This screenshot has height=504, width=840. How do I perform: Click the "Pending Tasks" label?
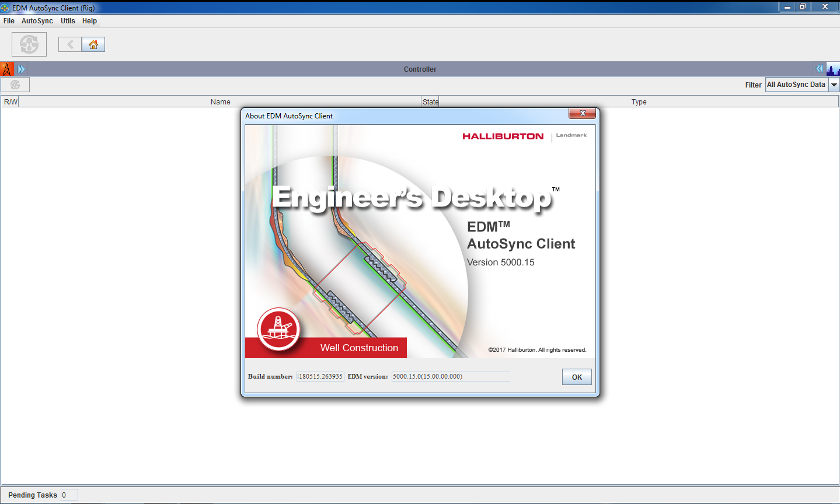tap(33, 495)
